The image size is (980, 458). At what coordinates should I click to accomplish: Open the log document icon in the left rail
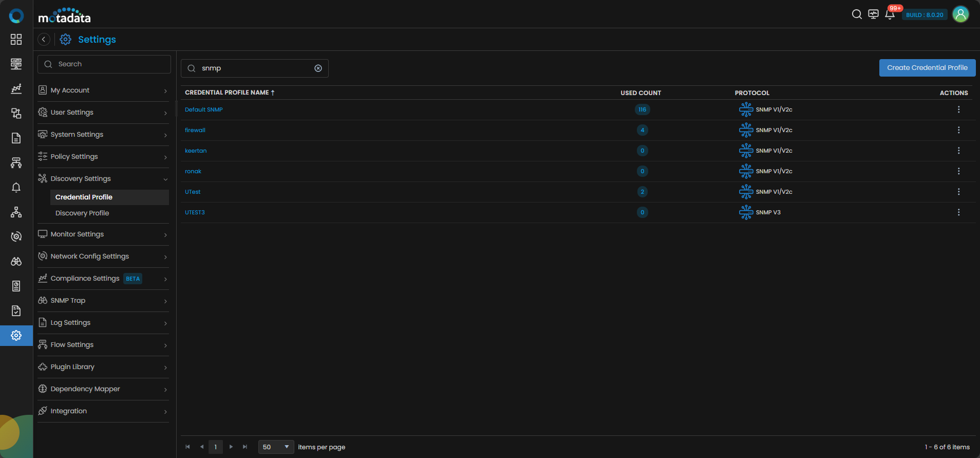[x=16, y=138]
